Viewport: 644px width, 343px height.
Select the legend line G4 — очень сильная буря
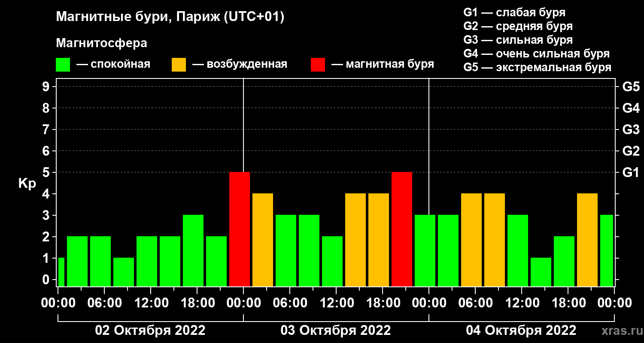(537, 54)
